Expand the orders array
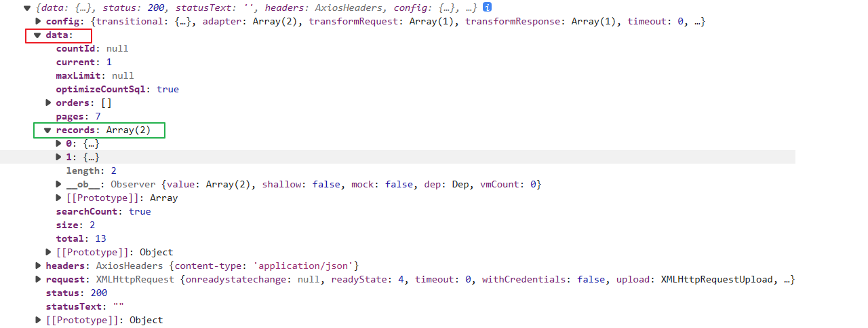Image resolution: width=868 pixels, height=328 pixels. click(x=48, y=103)
